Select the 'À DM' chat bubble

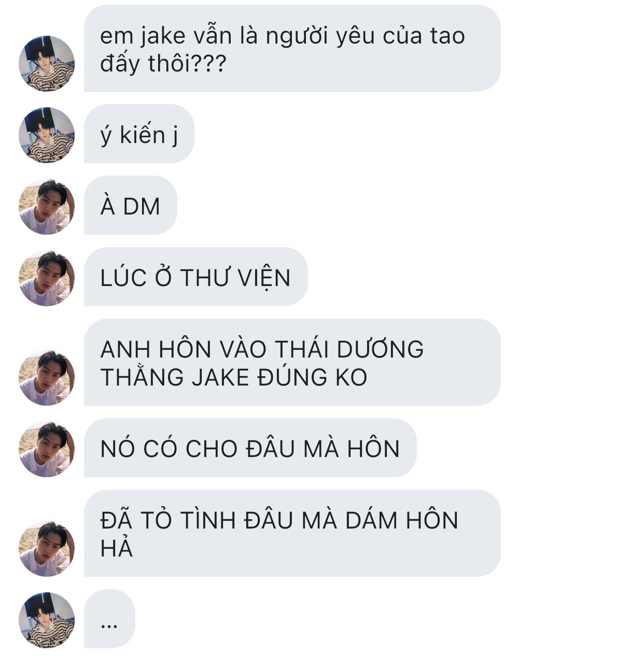(x=131, y=205)
